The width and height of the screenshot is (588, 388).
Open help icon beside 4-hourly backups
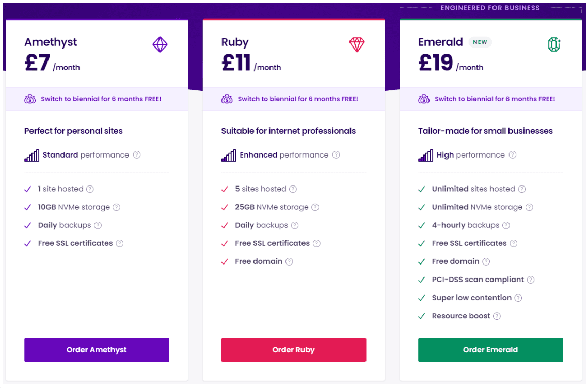point(506,225)
